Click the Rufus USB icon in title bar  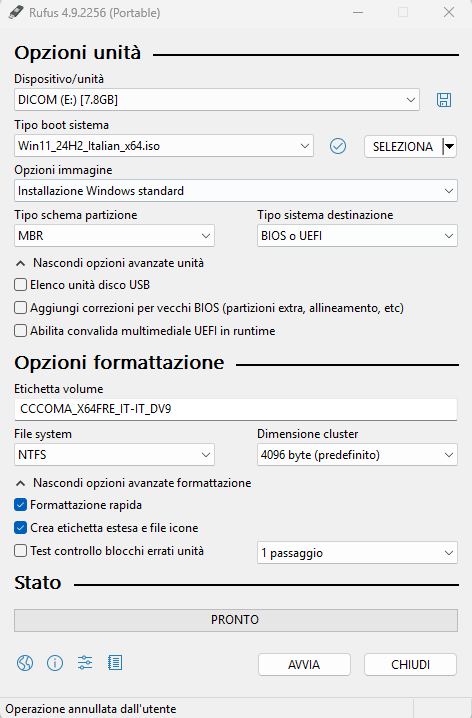click(16, 12)
